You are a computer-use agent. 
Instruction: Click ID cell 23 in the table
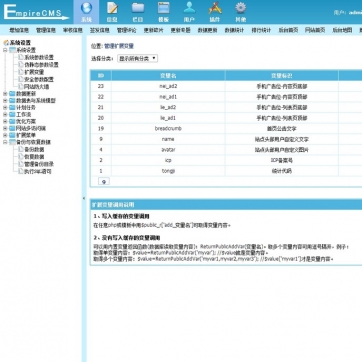101,86
